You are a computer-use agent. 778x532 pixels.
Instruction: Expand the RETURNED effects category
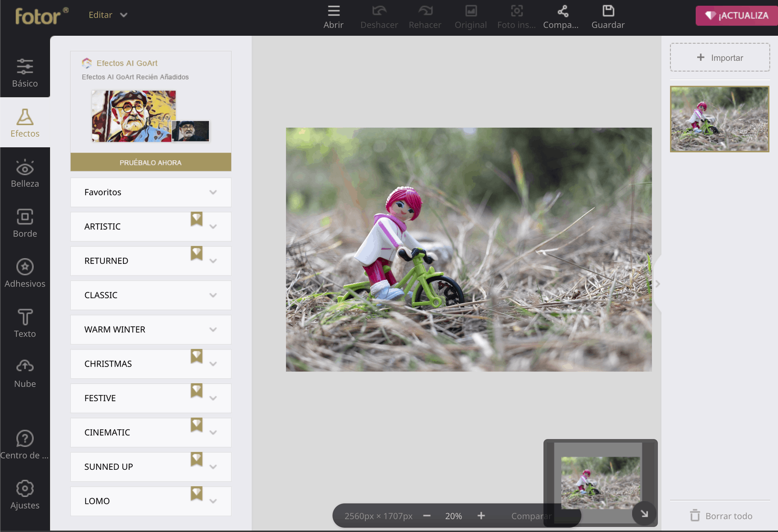151,261
